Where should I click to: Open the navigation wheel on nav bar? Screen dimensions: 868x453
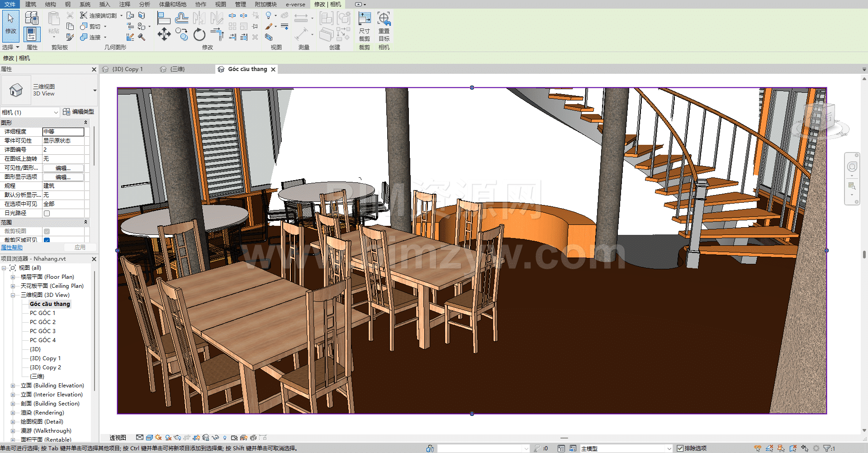point(852,167)
